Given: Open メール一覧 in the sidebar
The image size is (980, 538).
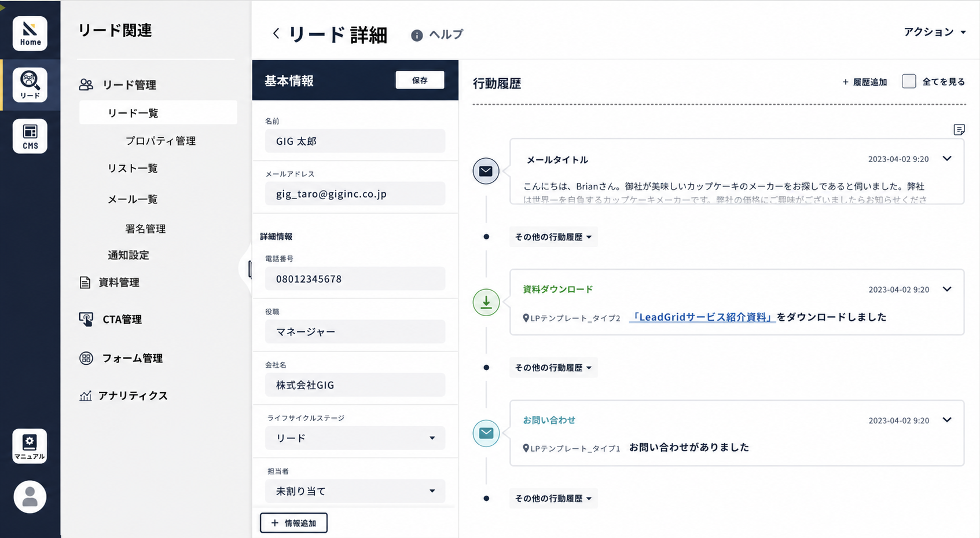Looking at the screenshot, I should pos(133,199).
